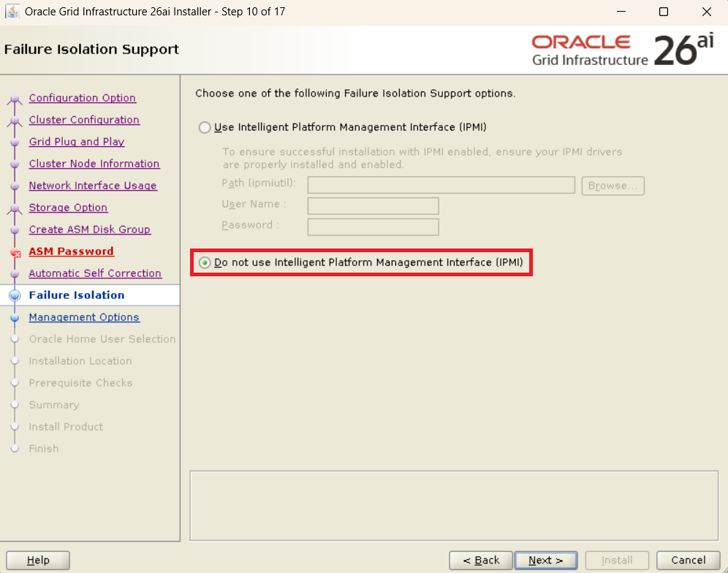This screenshot has width=728, height=573.
Task: Open Cluster Configuration step link
Action: pyautogui.click(x=84, y=120)
